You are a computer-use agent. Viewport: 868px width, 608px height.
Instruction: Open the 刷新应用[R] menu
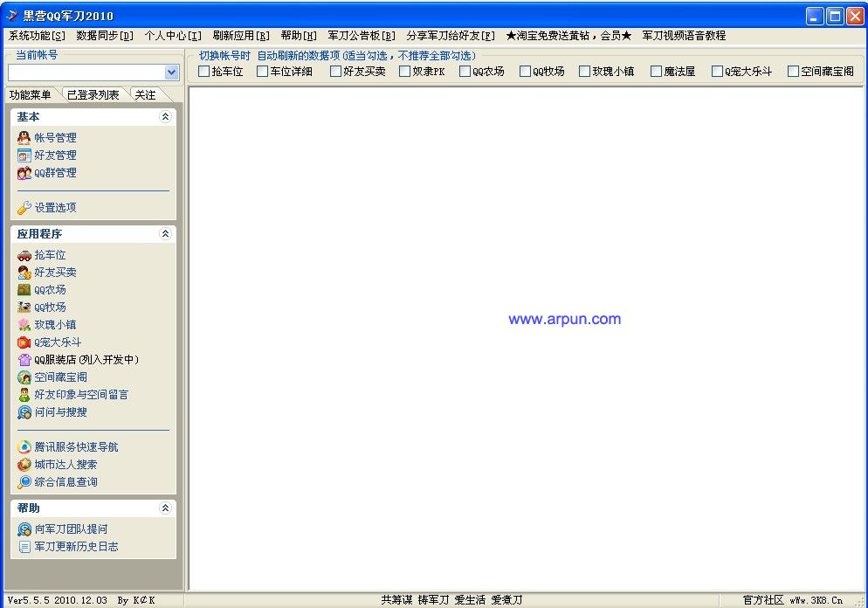click(x=241, y=36)
